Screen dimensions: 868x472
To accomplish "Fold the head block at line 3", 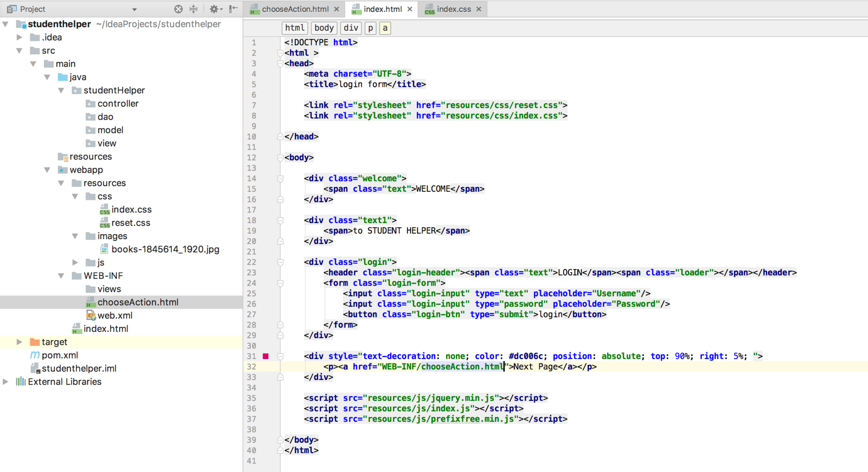I will [x=280, y=64].
